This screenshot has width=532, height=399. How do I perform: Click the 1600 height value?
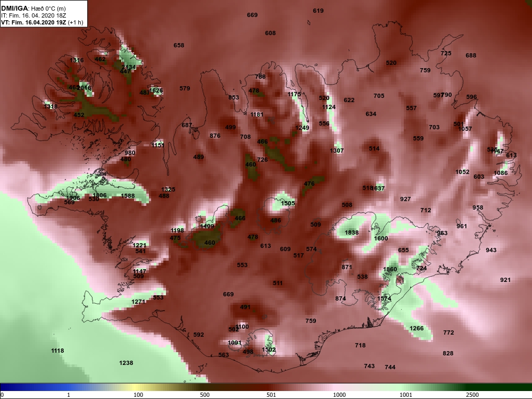[x=381, y=238]
